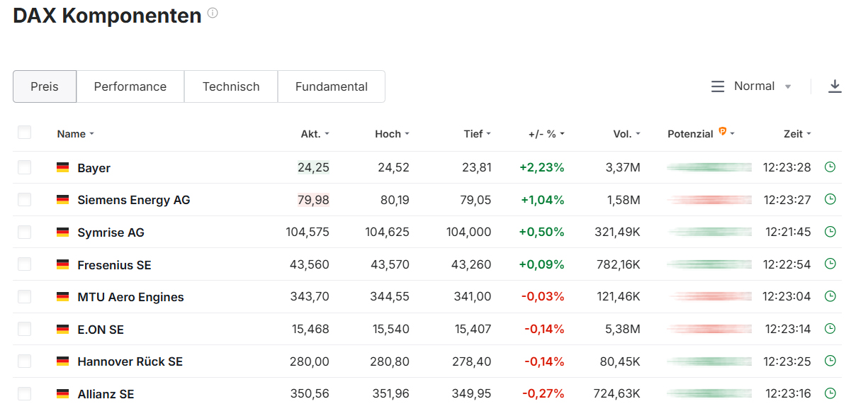Check the MTU Aero Engines row checkbox
The image size is (868, 404).
25,297
